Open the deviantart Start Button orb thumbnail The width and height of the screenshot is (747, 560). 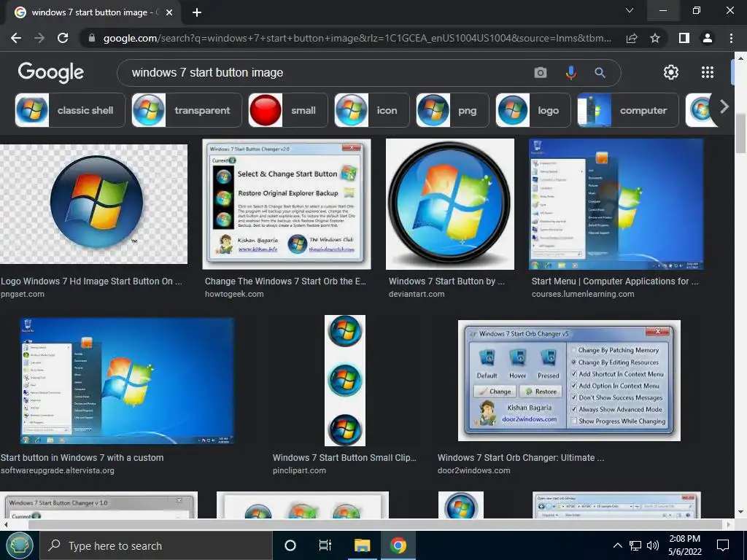[449, 204]
